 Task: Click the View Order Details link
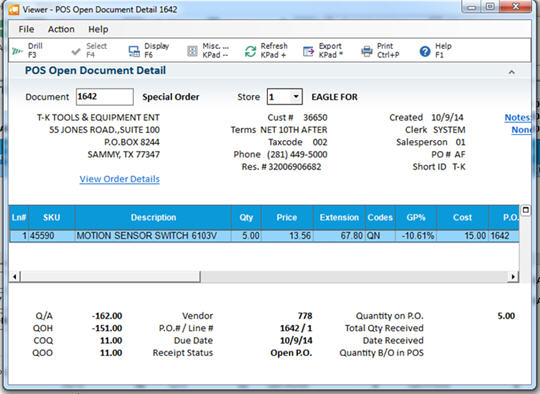click(120, 179)
